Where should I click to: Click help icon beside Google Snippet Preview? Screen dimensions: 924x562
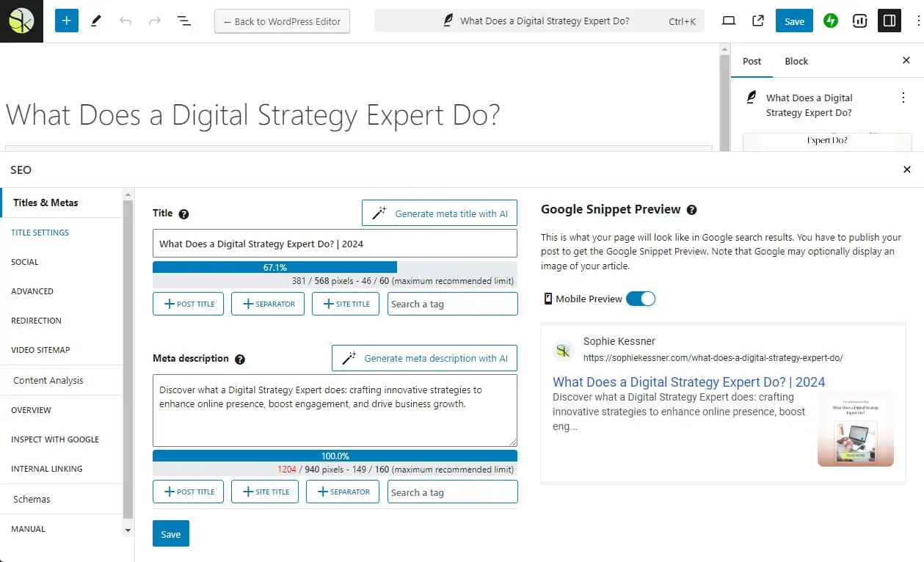click(x=691, y=210)
